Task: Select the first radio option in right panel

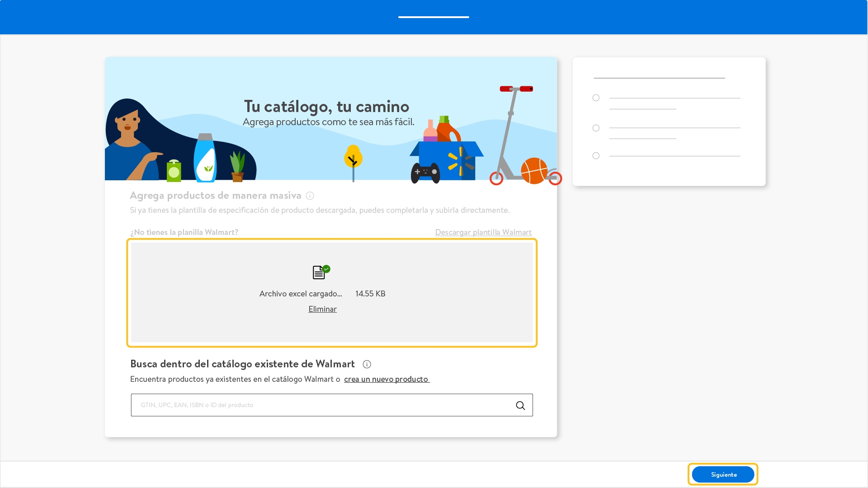Action: 596,98
